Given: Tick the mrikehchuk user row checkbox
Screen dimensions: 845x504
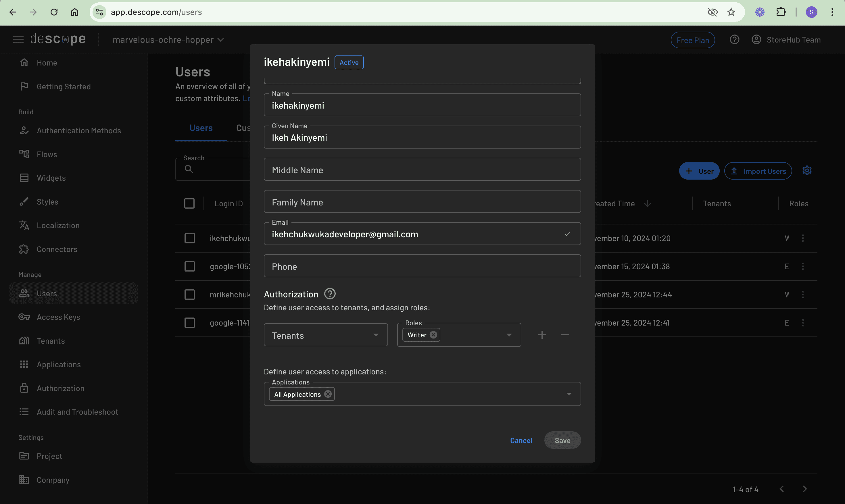Looking at the screenshot, I should (189, 295).
